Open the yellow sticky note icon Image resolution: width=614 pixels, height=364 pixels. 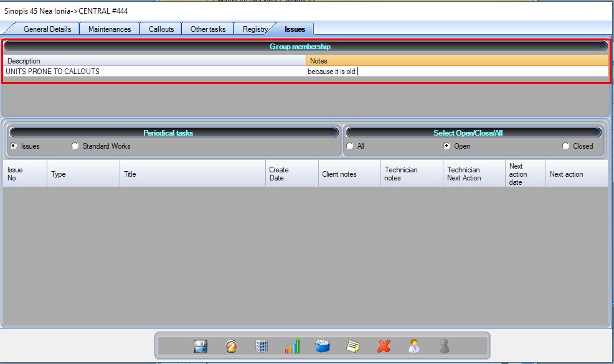pos(353,346)
